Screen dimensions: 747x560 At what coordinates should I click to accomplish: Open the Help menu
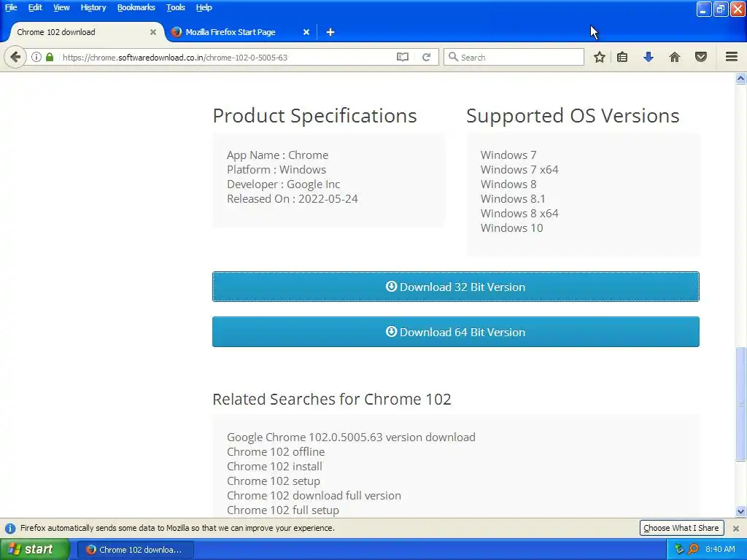(204, 7)
